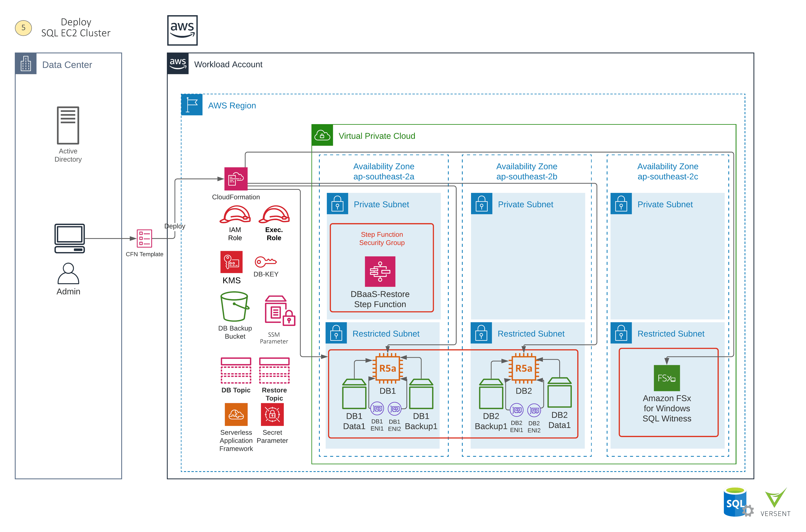The width and height of the screenshot is (806, 532).
Task: Click the CloudFormation service icon
Action: [236, 179]
